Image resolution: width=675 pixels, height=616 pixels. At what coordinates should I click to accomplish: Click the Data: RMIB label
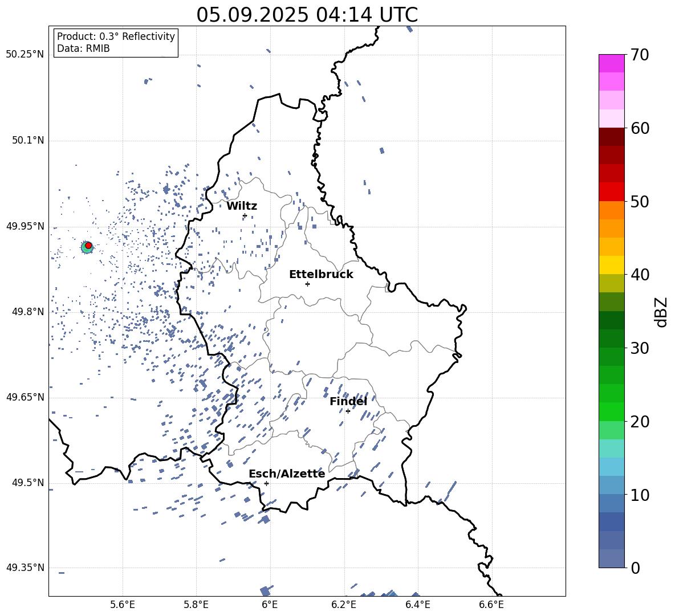83,48
